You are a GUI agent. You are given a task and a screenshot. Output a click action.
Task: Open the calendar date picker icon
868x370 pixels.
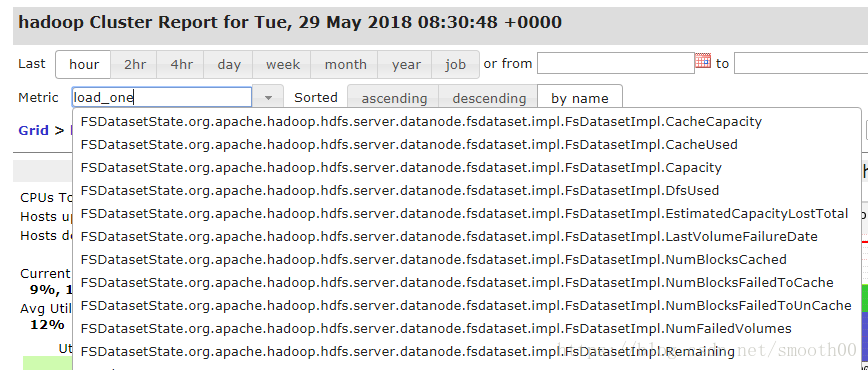coord(703,61)
